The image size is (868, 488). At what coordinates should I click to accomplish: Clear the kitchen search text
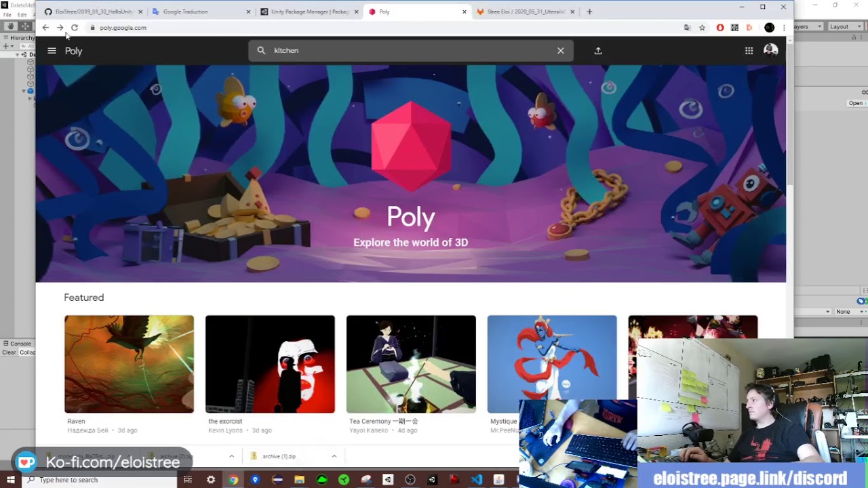tap(561, 51)
